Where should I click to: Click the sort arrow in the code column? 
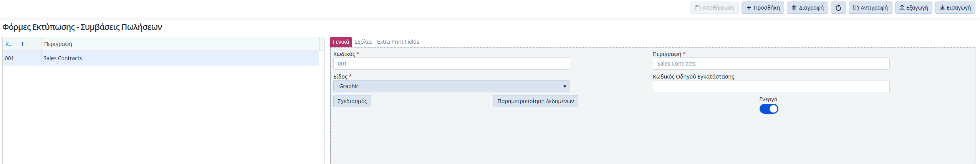[x=22, y=44]
